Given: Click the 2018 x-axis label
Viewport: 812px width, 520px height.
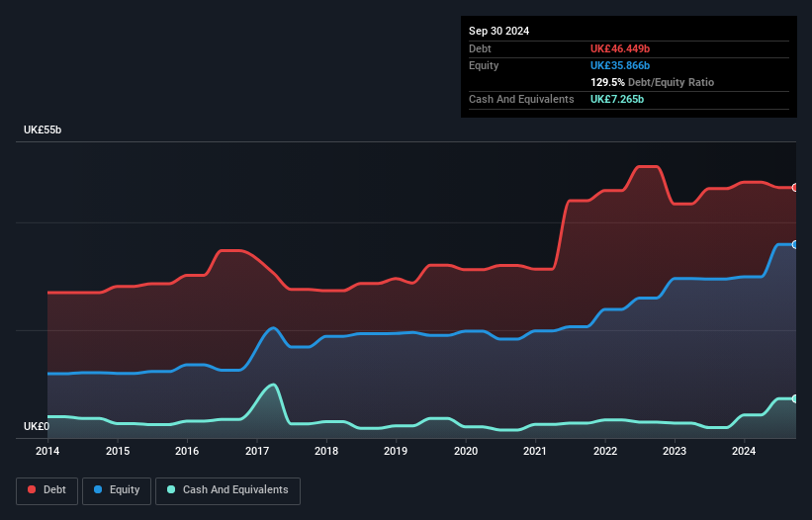Looking at the screenshot, I should [x=326, y=451].
